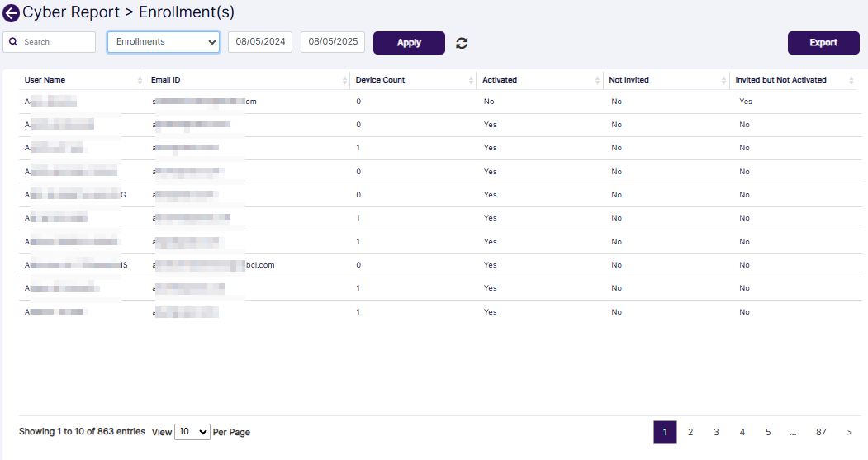Screen dimensions: 868x460
Task: Click the pagination ellipsis
Action: tap(793, 433)
